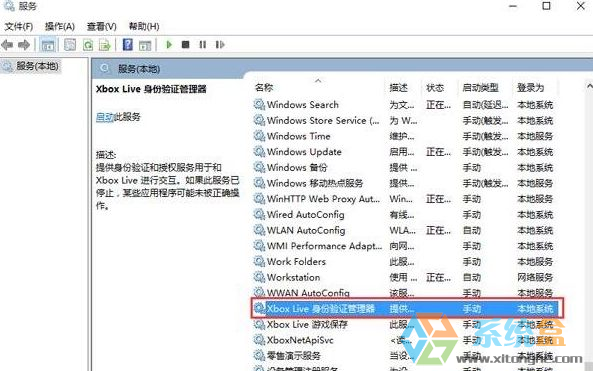This screenshot has height=371, width=593.
Task: Click the Windows Search service gear icon
Action: tap(259, 104)
